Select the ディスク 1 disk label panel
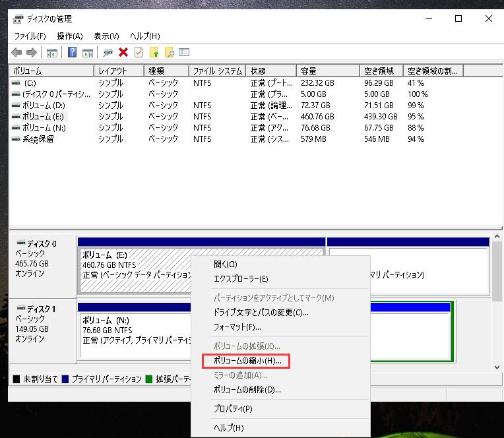504x438 pixels. tap(43, 330)
